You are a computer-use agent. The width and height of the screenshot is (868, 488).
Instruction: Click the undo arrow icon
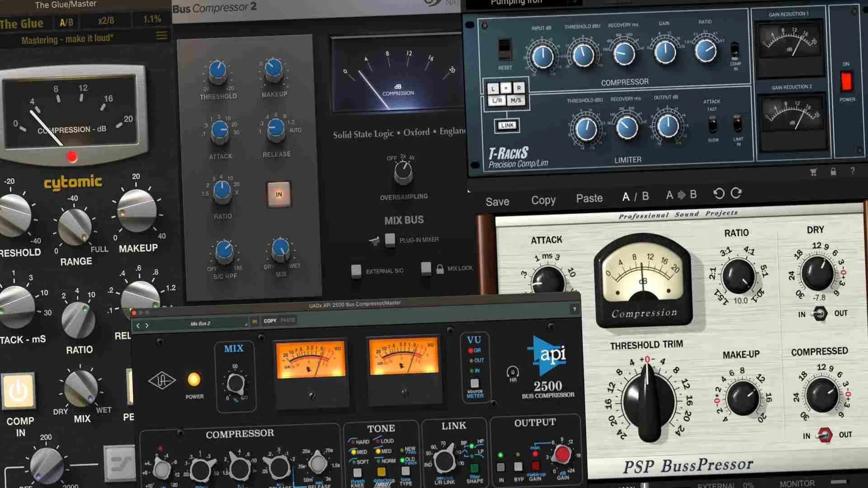click(x=718, y=194)
